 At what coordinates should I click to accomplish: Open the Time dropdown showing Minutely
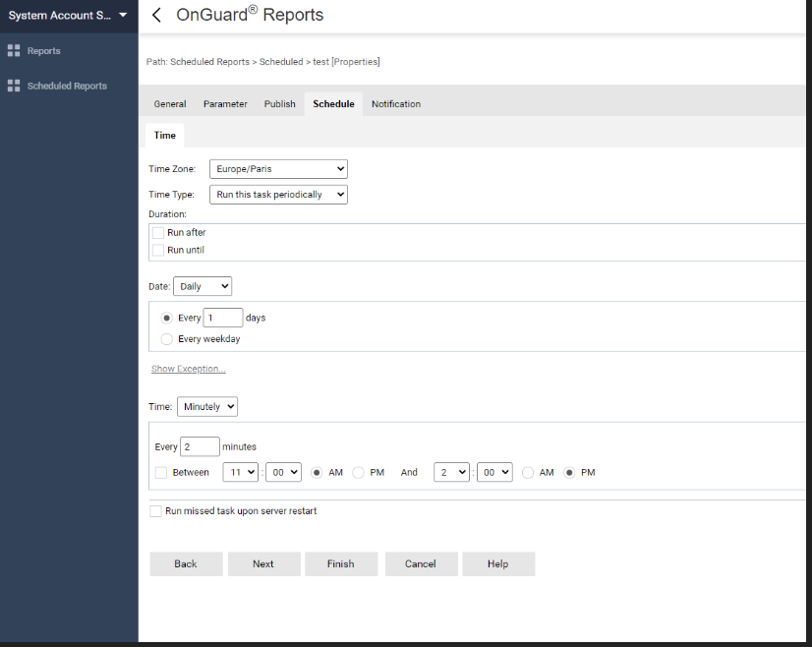coord(207,407)
